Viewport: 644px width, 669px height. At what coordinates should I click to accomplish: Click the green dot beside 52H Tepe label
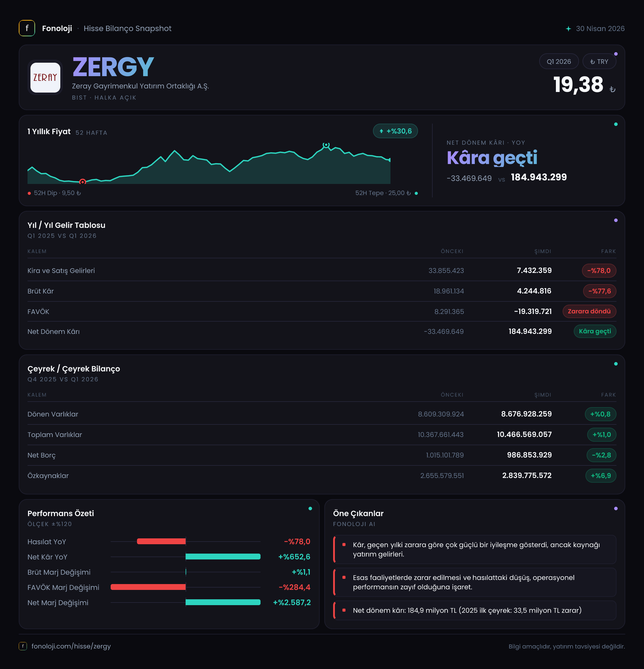click(x=416, y=193)
